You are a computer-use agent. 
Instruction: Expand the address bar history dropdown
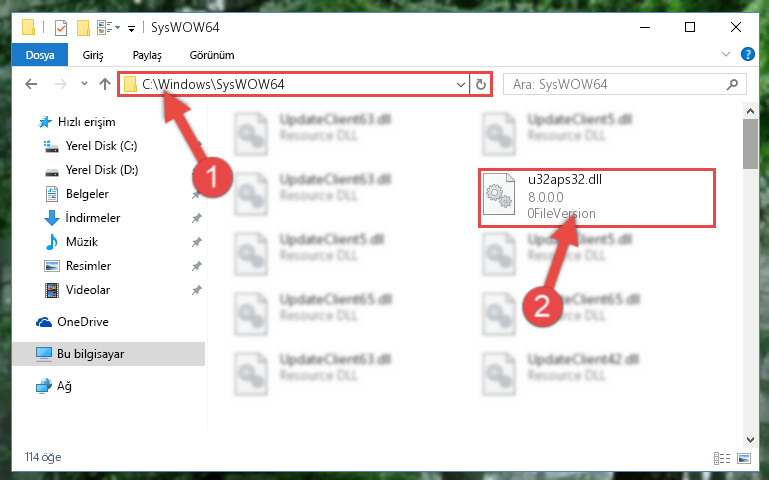(461, 84)
